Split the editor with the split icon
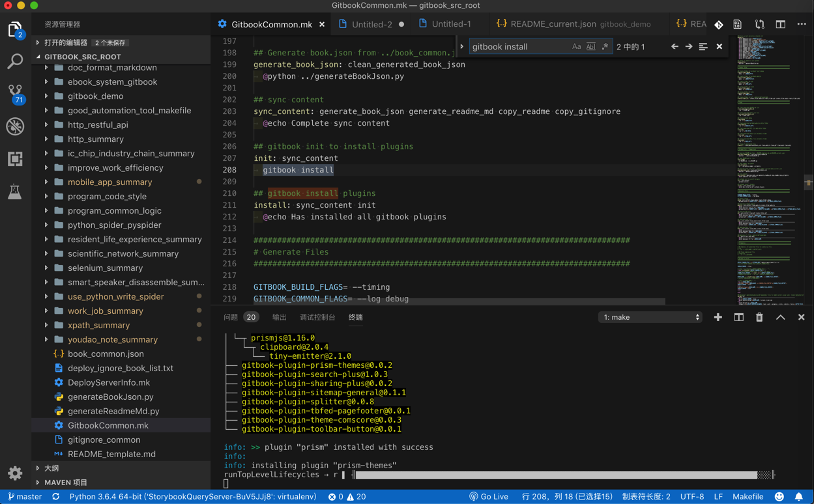Viewport: 814px width, 504px height. click(780, 24)
